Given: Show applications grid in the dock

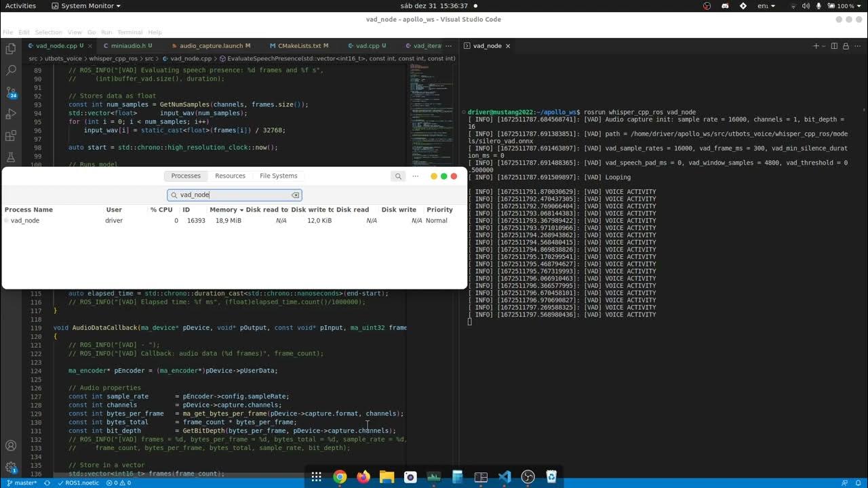Looking at the screenshot, I should point(316,477).
